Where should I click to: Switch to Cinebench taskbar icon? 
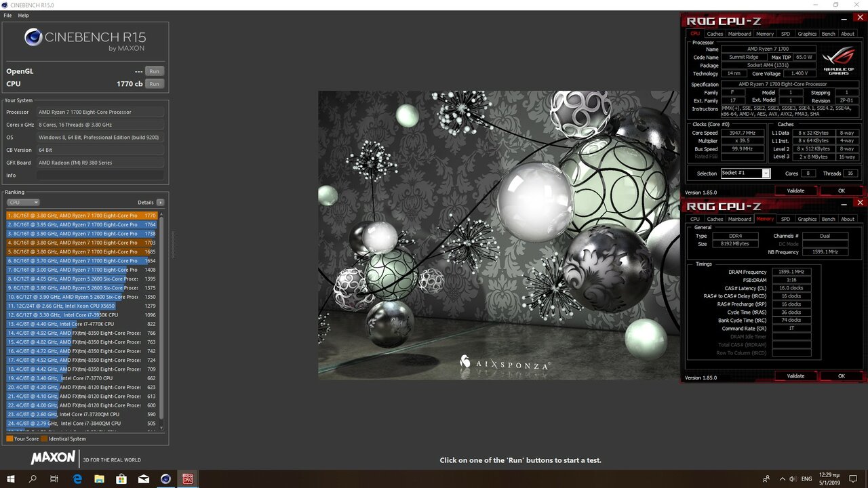tap(165, 479)
